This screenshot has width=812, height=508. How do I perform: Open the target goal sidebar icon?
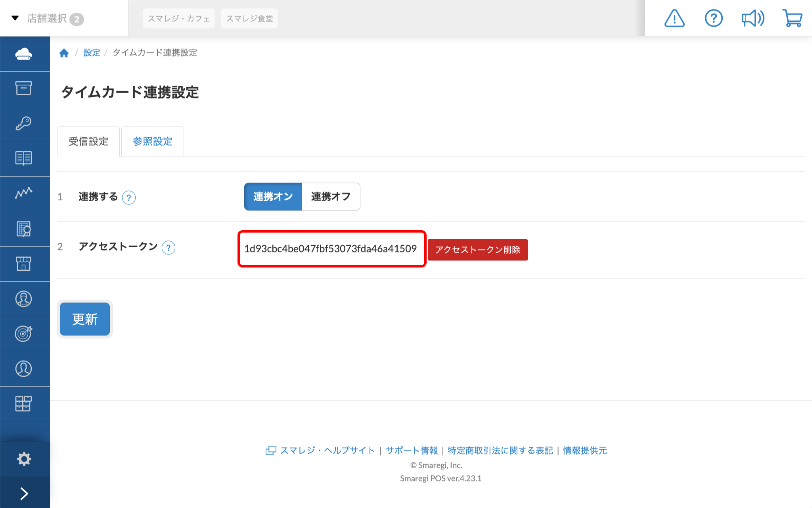click(x=24, y=333)
